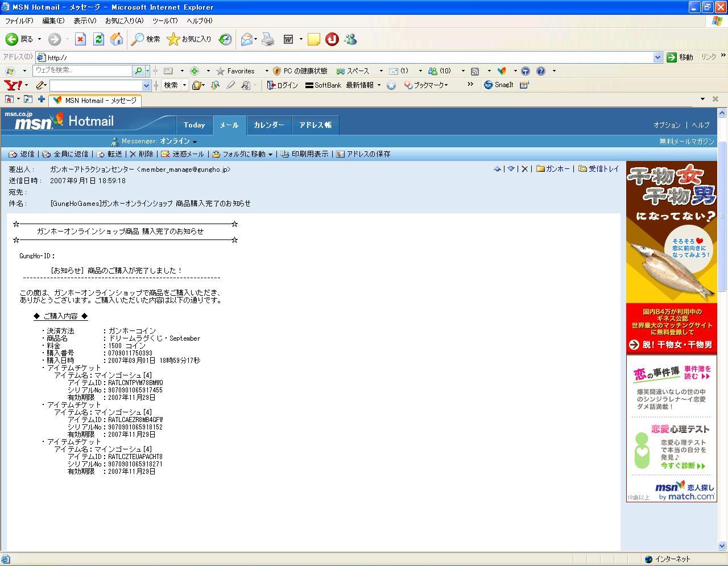
Task: Add a new browser tab
Action: point(42,100)
